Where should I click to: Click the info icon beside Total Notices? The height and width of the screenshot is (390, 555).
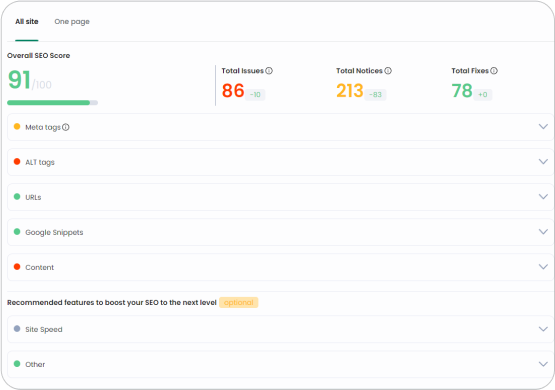pyautogui.click(x=388, y=71)
